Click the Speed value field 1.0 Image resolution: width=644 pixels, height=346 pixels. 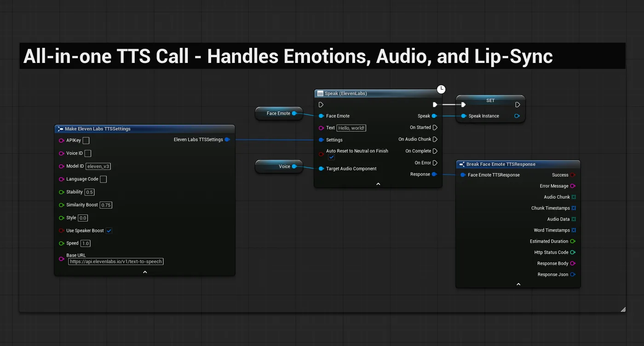pos(86,244)
